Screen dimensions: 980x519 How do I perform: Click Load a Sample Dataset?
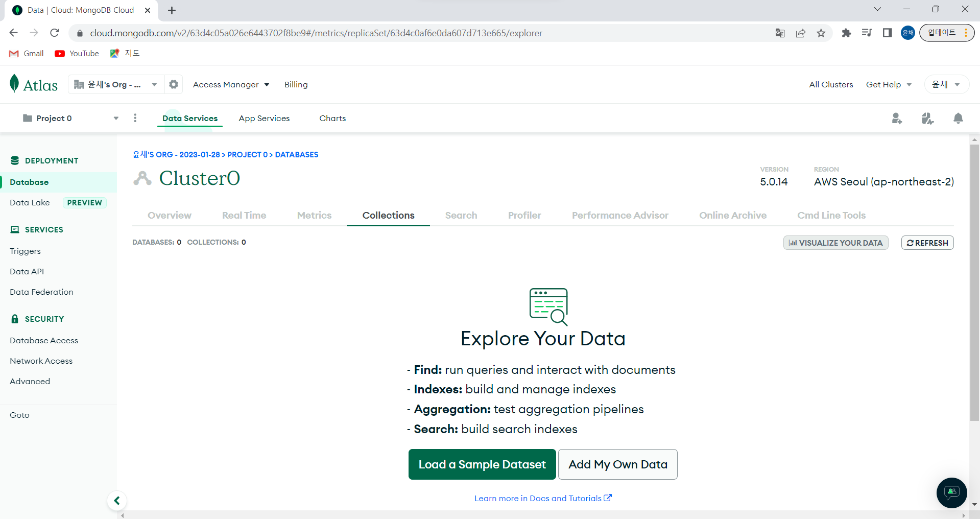(x=482, y=464)
